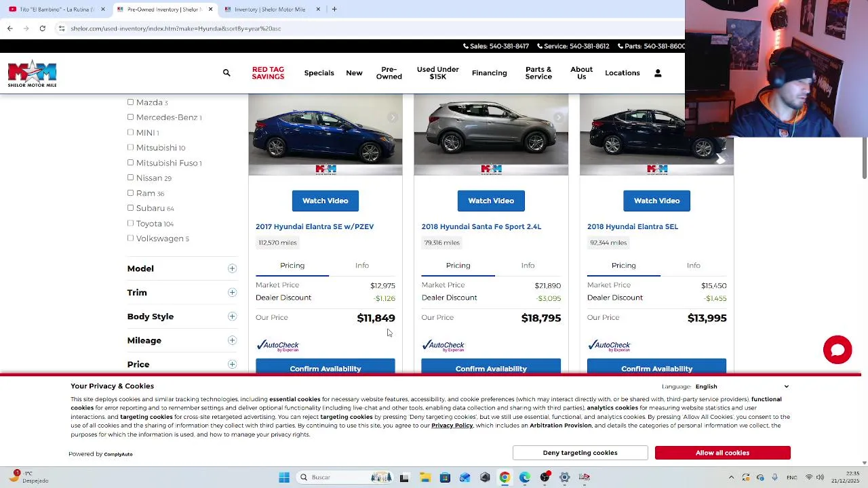Open the user account profile icon
Viewport: 868px width, 488px height.
(657, 73)
